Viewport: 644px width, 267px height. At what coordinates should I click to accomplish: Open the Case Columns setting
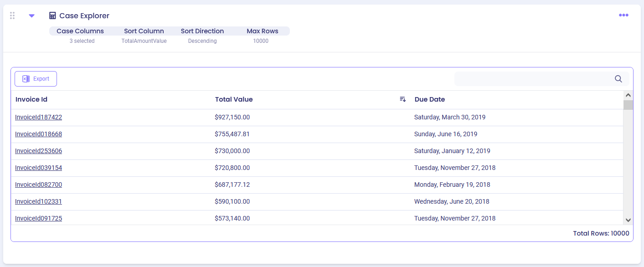coord(80,31)
